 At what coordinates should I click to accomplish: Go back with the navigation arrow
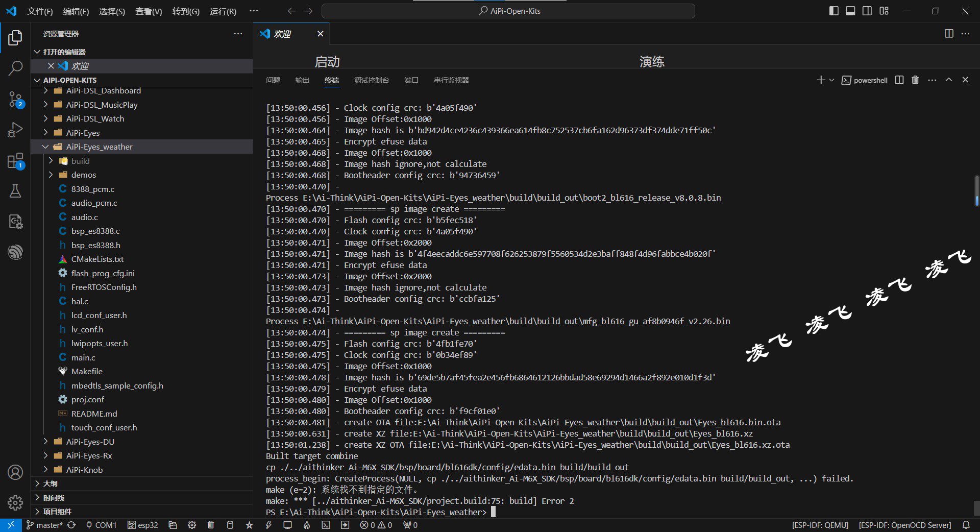tap(291, 11)
